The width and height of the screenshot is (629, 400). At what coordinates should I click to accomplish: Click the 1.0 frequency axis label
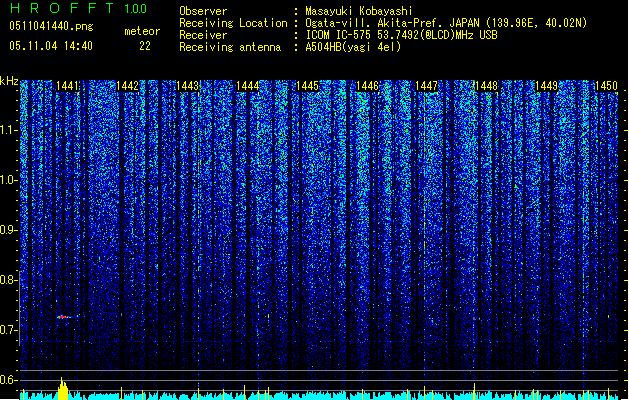point(9,180)
